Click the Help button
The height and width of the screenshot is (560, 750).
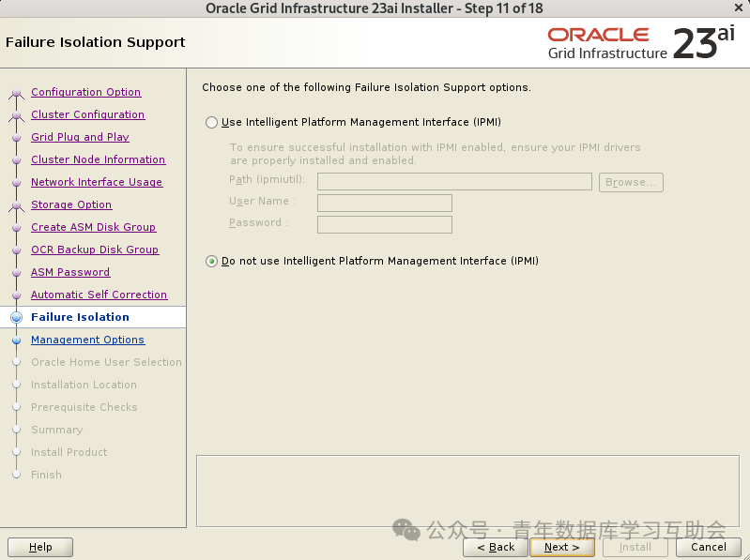(x=40, y=547)
